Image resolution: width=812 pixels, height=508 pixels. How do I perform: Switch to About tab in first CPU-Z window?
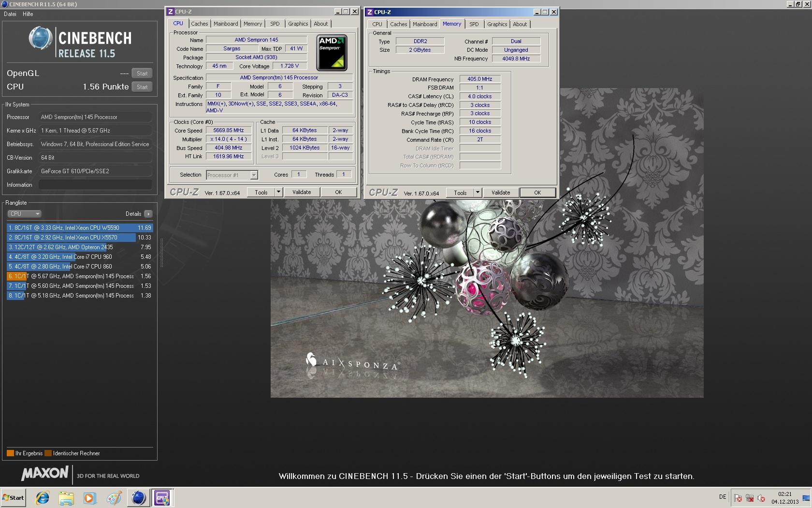(x=321, y=24)
